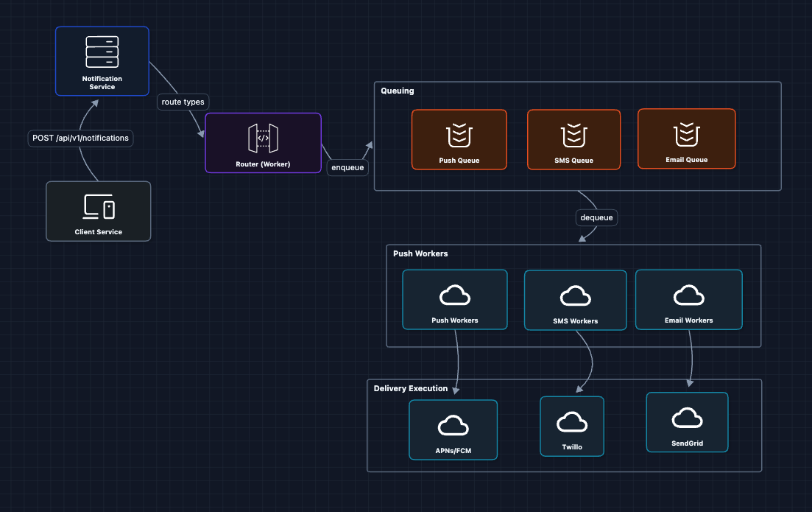Viewport: 812px width, 512px height.
Task: Click the cloud icon in SMS Workers node
Action: point(576,296)
